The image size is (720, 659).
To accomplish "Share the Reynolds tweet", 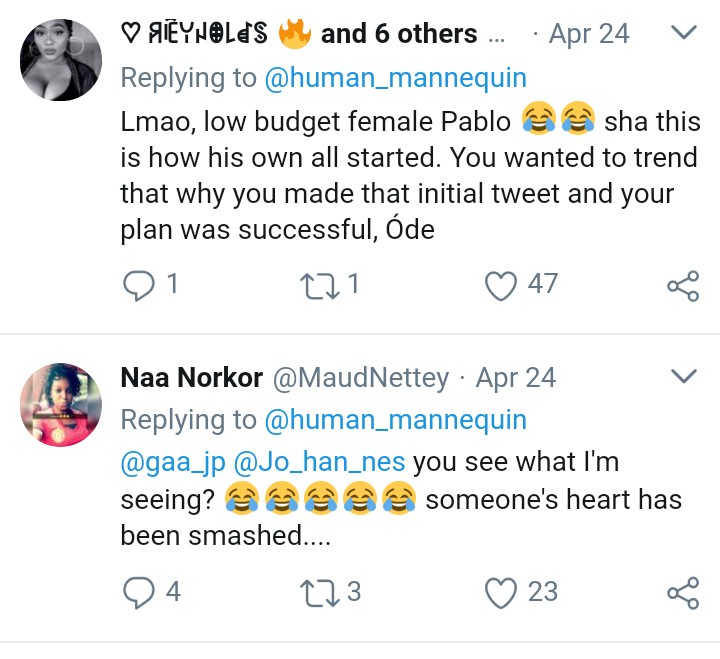I will pos(683,286).
